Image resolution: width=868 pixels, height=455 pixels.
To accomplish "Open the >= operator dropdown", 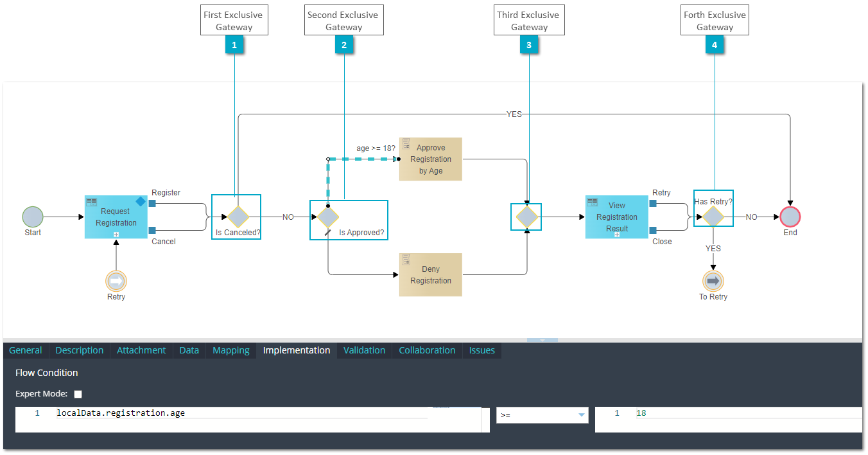I will click(542, 415).
